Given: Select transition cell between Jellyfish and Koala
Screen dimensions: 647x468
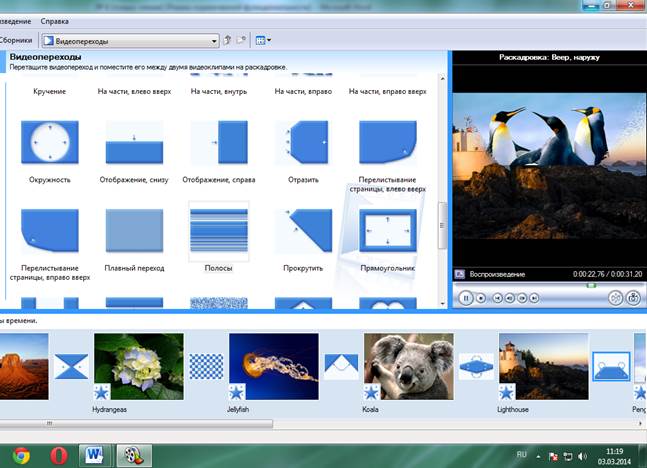Looking at the screenshot, I should tap(341, 366).
